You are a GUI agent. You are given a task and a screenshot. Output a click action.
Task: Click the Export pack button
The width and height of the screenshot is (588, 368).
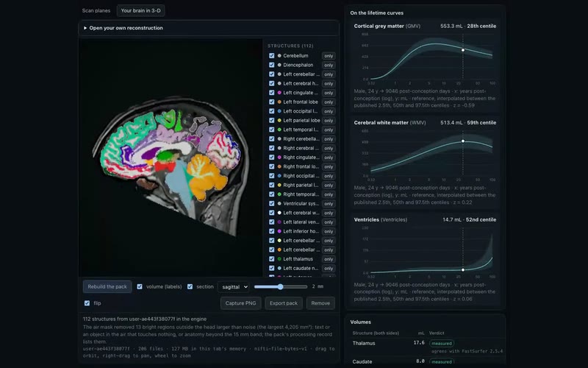(x=284, y=303)
